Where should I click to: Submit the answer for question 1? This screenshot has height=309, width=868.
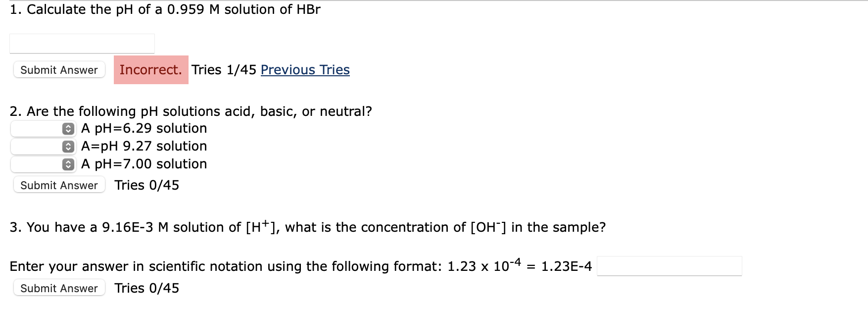click(59, 70)
